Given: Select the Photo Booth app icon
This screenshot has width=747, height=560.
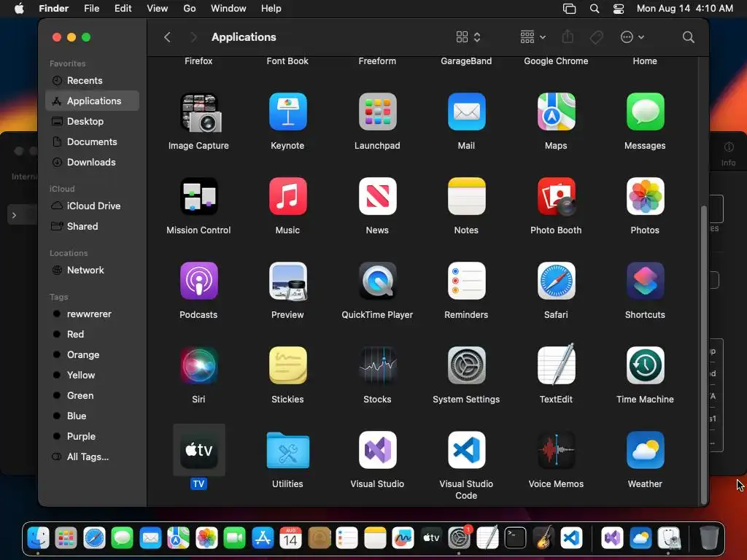Looking at the screenshot, I should [556, 196].
